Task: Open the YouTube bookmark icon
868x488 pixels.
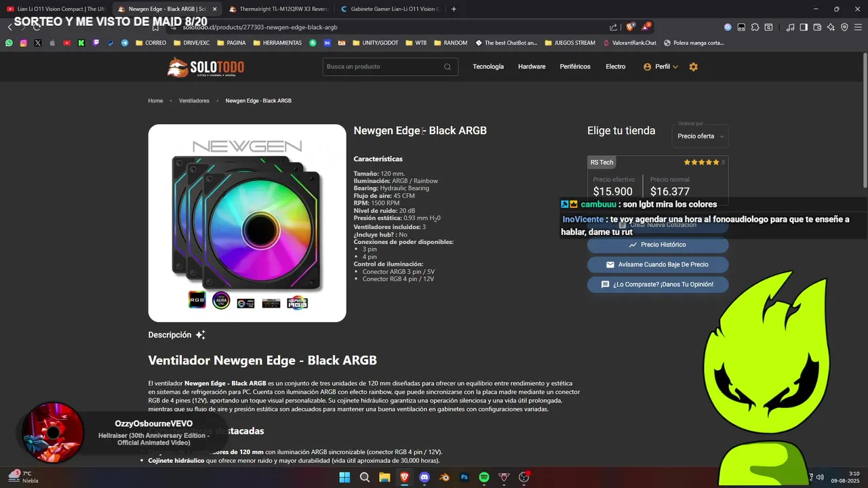Action: click(66, 43)
